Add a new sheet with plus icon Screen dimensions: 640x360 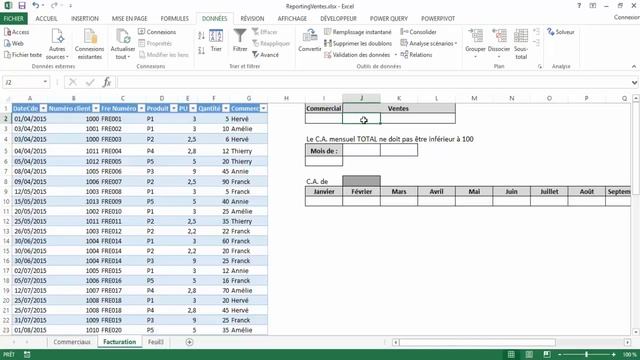(189, 342)
